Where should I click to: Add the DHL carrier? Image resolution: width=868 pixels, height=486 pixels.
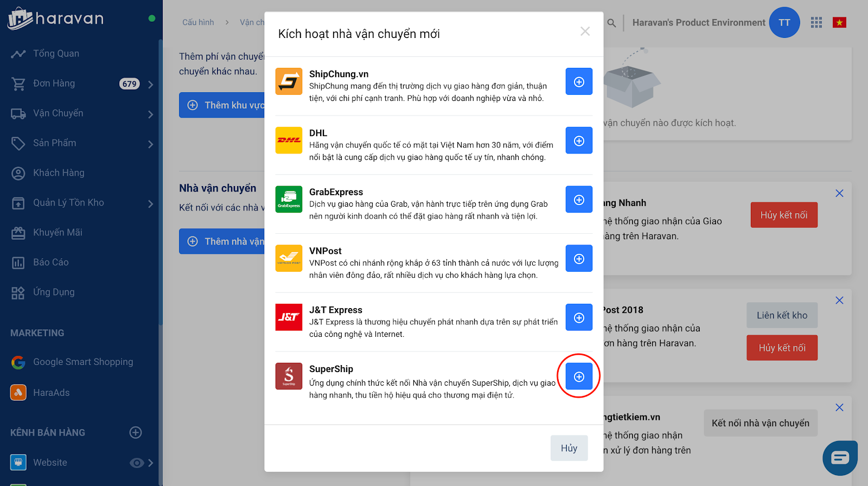[579, 140]
